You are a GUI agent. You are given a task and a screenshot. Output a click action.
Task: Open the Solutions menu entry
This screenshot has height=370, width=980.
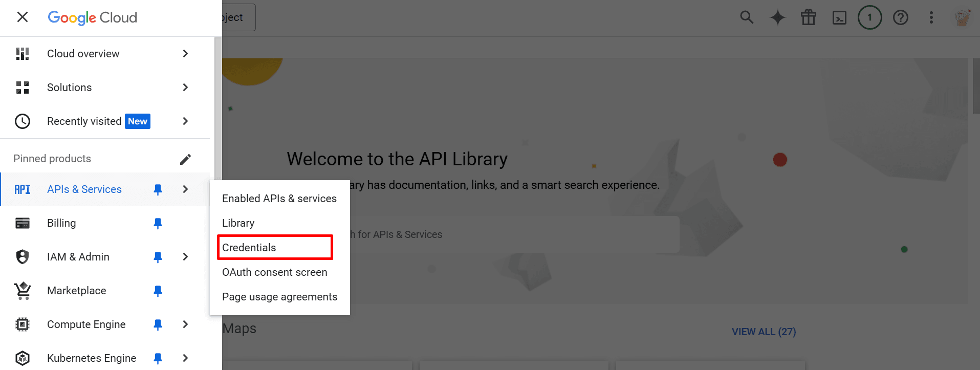click(105, 88)
